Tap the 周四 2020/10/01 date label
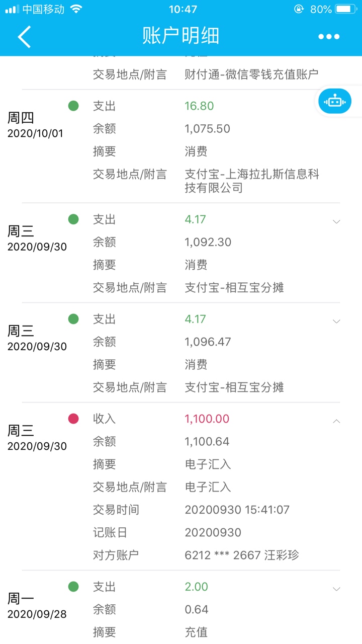 click(35, 125)
